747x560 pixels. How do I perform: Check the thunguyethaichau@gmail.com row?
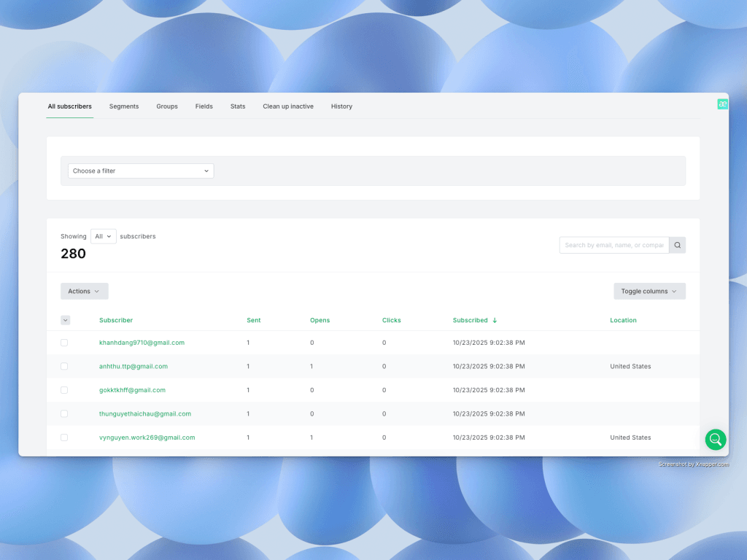tap(64, 414)
